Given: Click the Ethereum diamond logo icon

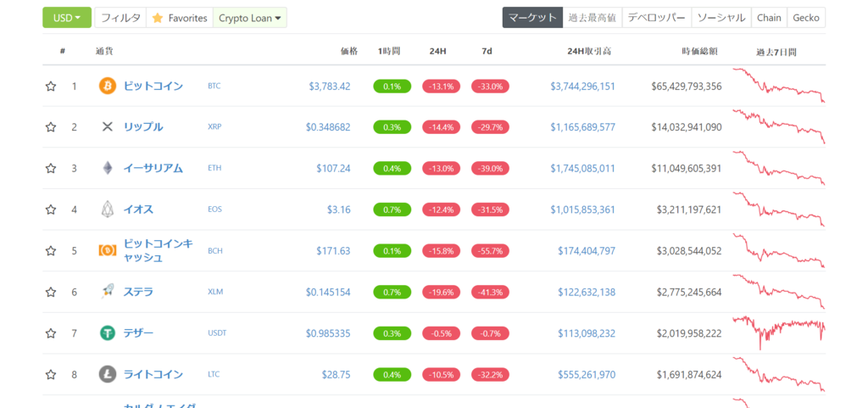Looking at the screenshot, I should [x=108, y=168].
